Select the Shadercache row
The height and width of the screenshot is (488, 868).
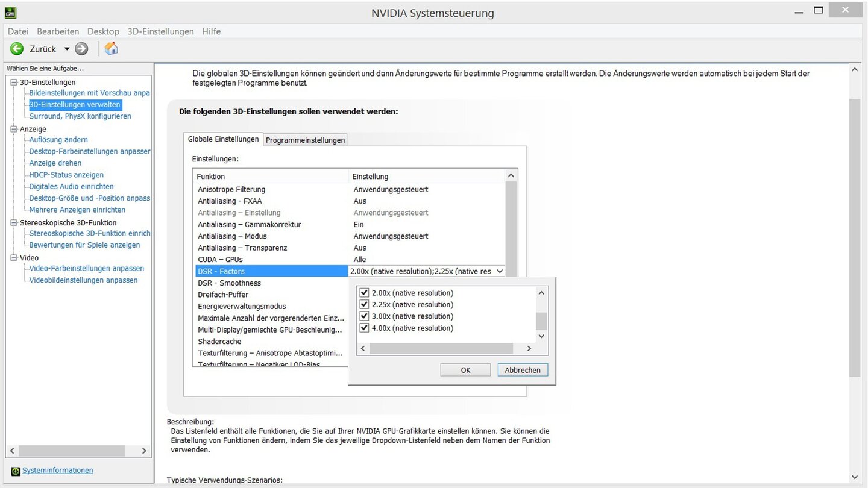tap(272, 342)
